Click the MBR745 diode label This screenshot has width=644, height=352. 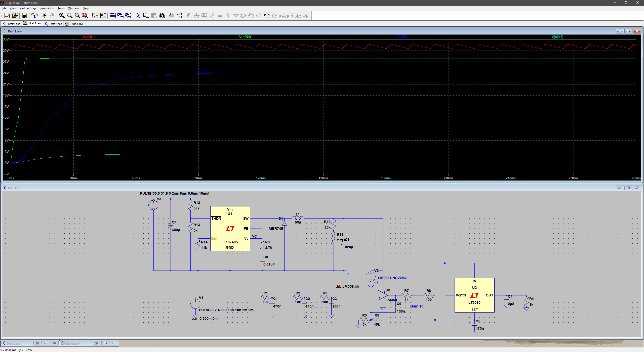276,229
